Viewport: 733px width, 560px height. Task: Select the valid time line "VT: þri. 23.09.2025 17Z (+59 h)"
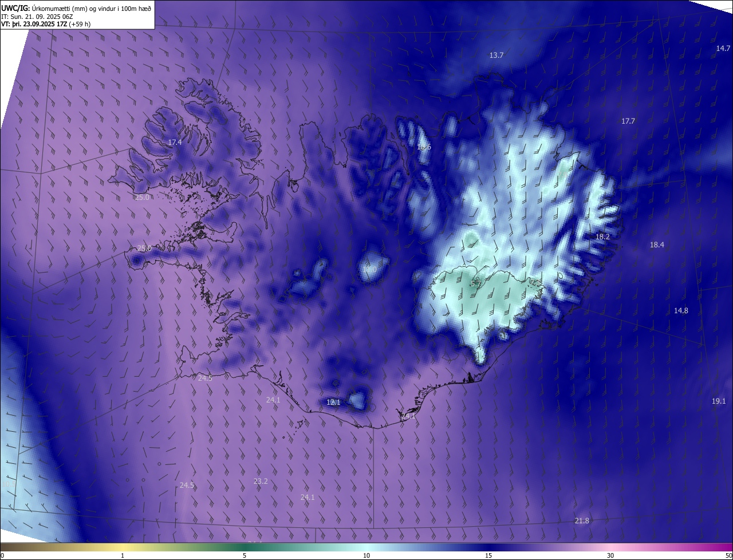coord(46,24)
